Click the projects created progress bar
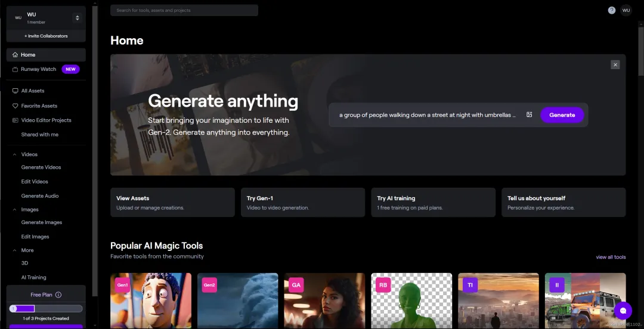Screen dimensions: 644x329 [x=46, y=309]
